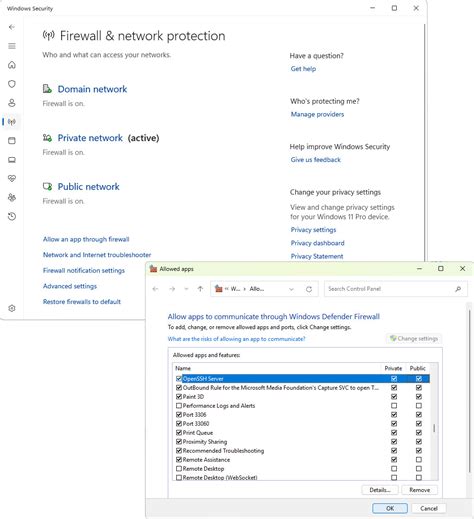The width and height of the screenshot is (474, 519).
Task: Check Public box for Remote Assistance
Action: tap(419, 460)
